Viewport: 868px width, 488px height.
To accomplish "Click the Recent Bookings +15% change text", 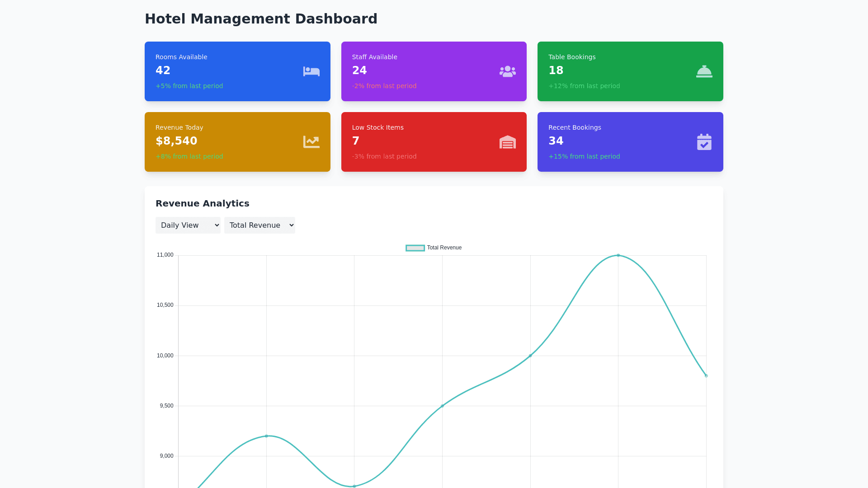I will click(x=584, y=156).
